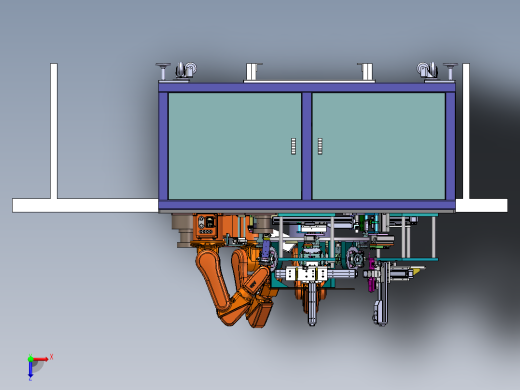Select the white gripper block below the cabinet

[307, 274]
